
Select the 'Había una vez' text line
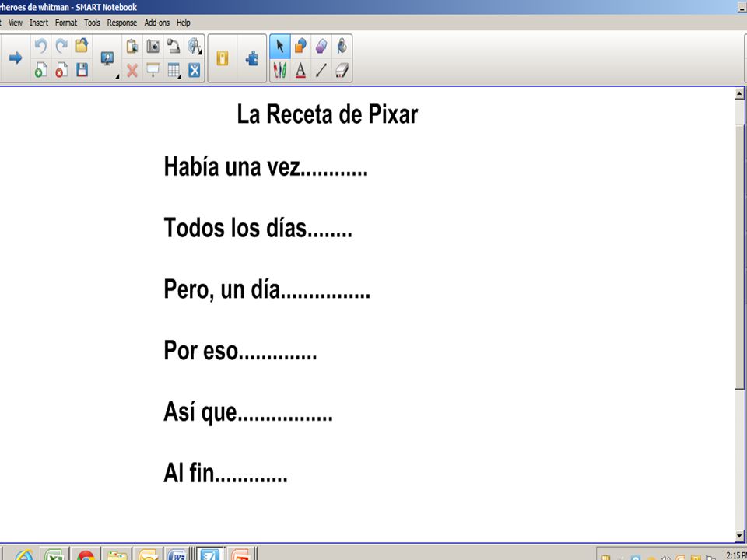pos(266,166)
